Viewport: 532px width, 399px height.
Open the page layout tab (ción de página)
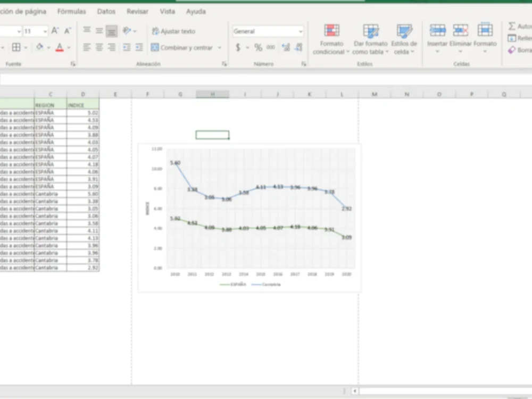point(23,12)
